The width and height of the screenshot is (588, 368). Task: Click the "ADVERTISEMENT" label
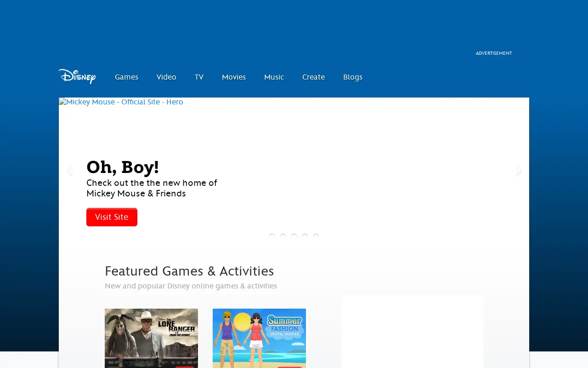click(494, 53)
